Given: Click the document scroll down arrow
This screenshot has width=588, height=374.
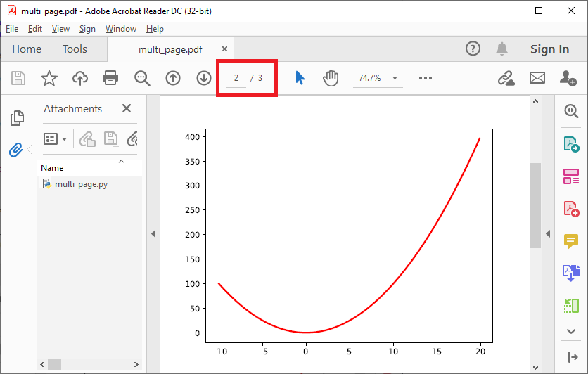Looking at the screenshot, I should [535, 368].
